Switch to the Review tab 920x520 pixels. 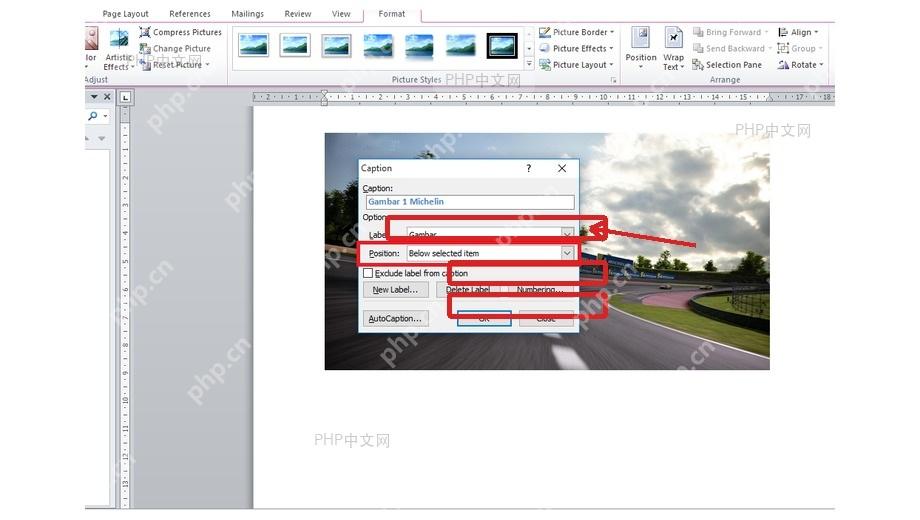[x=298, y=14]
